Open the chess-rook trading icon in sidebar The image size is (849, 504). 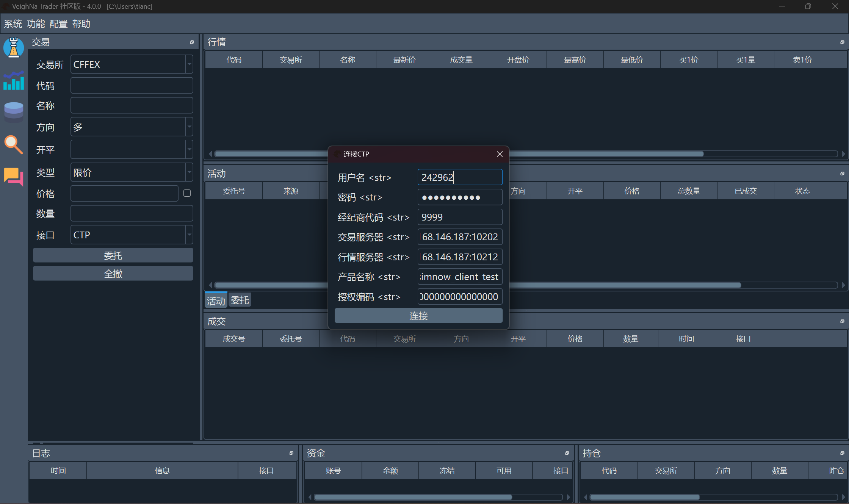pyautogui.click(x=14, y=48)
